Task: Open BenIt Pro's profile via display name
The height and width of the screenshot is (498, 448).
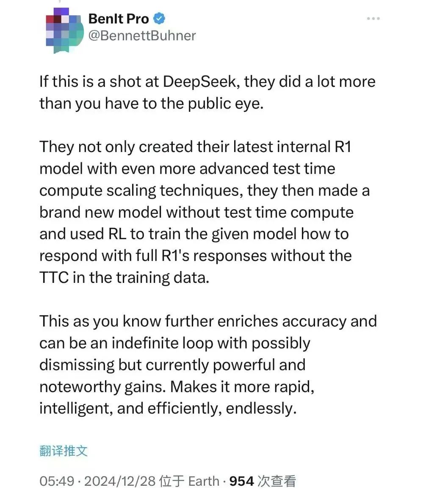Action: pos(119,19)
